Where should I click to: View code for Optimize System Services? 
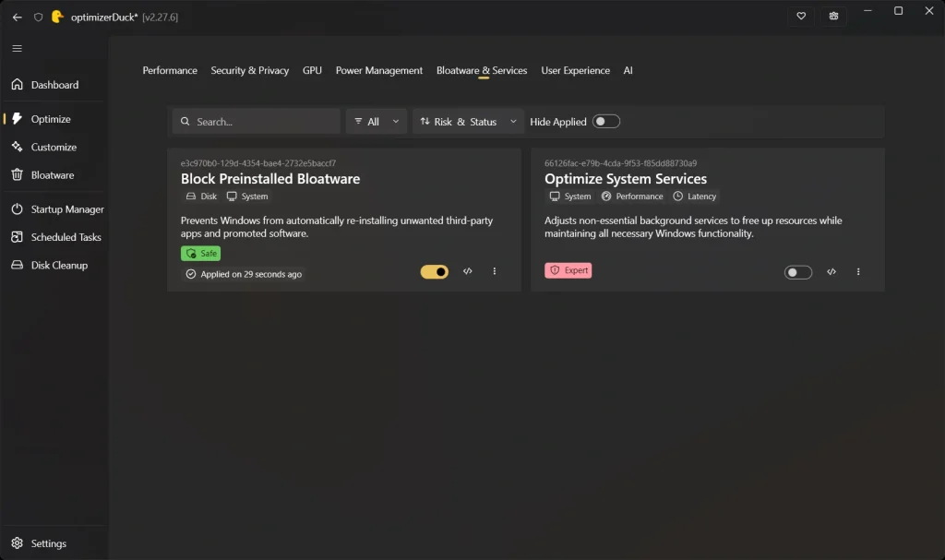coord(831,272)
